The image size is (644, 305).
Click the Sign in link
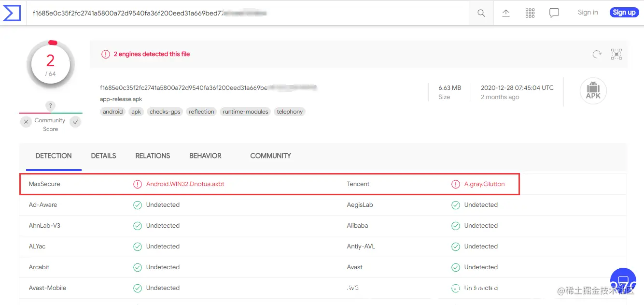[x=588, y=13]
